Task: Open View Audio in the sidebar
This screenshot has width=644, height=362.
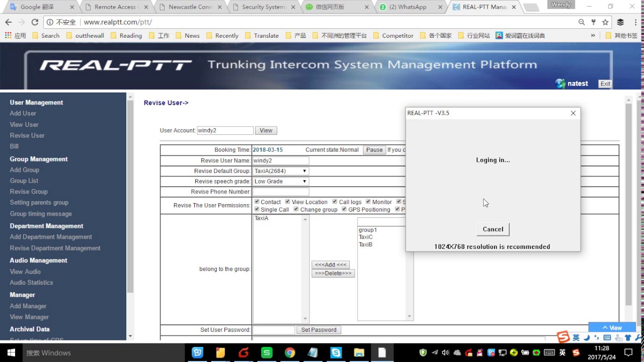Action: (25, 271)
